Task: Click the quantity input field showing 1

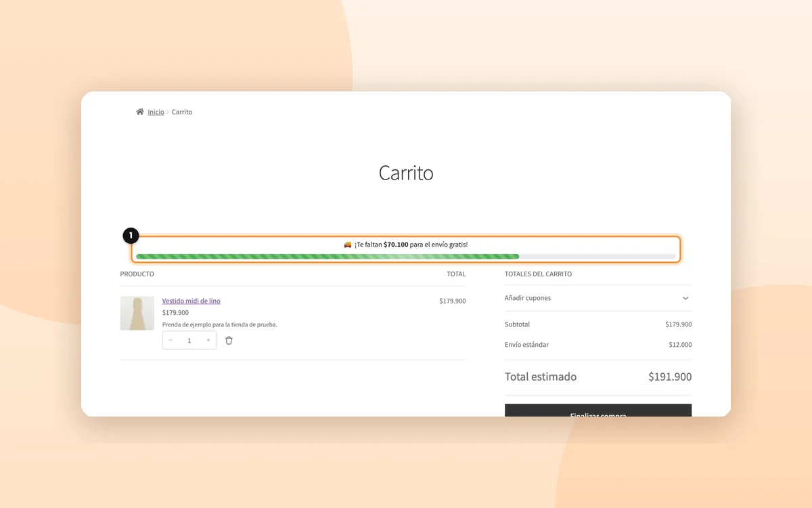Action: 189,340
